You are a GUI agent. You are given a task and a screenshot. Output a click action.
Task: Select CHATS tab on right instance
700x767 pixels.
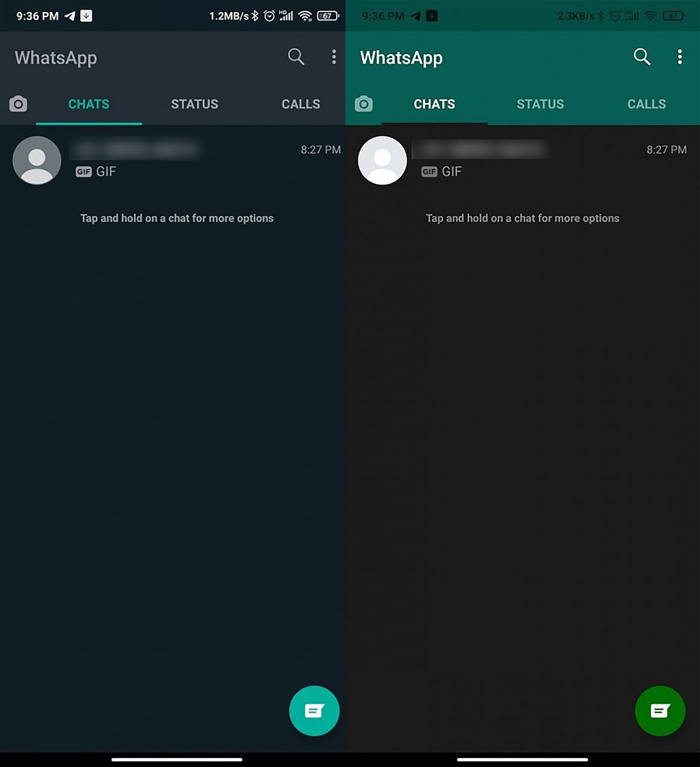point(435,104)
